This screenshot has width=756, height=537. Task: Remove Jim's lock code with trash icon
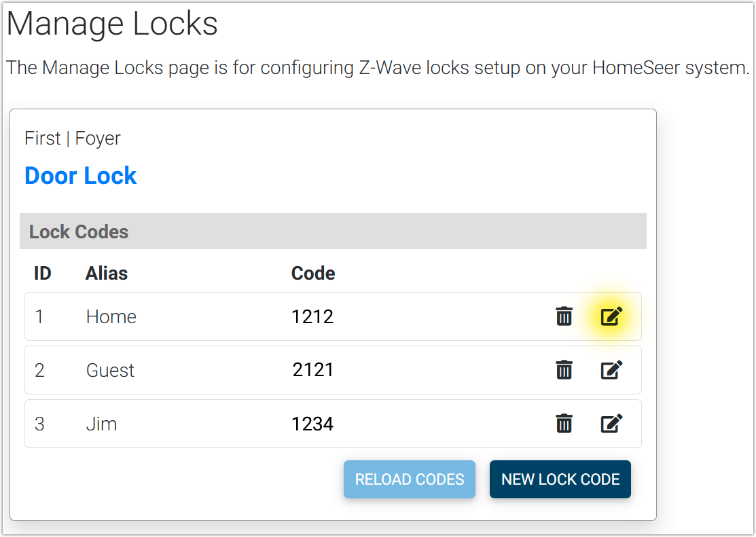point(564,424)
